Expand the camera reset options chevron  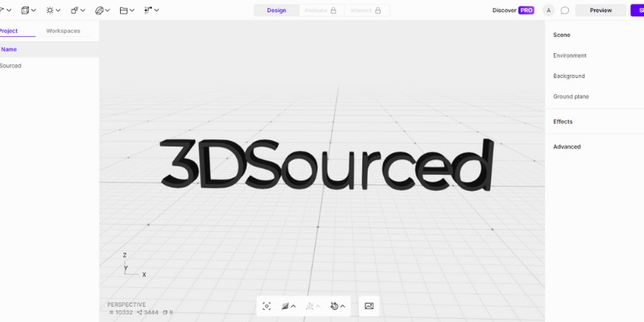pyautogui.click(x=343, y=306)
